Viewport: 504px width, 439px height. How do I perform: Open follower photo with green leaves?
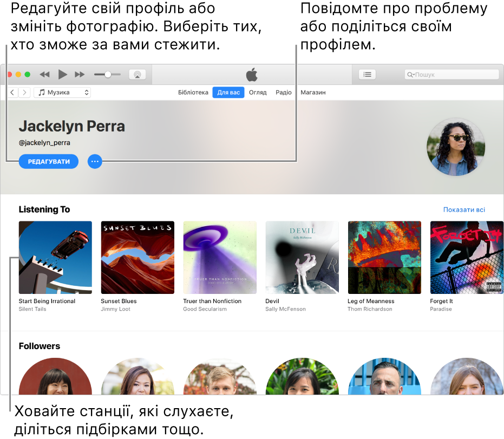[x=302, y=376]
